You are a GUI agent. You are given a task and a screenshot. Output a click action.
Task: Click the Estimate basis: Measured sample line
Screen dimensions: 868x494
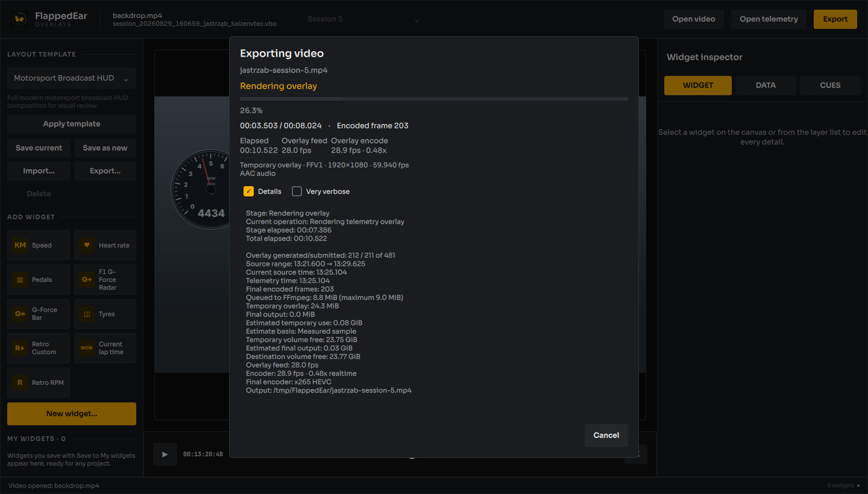301,331
